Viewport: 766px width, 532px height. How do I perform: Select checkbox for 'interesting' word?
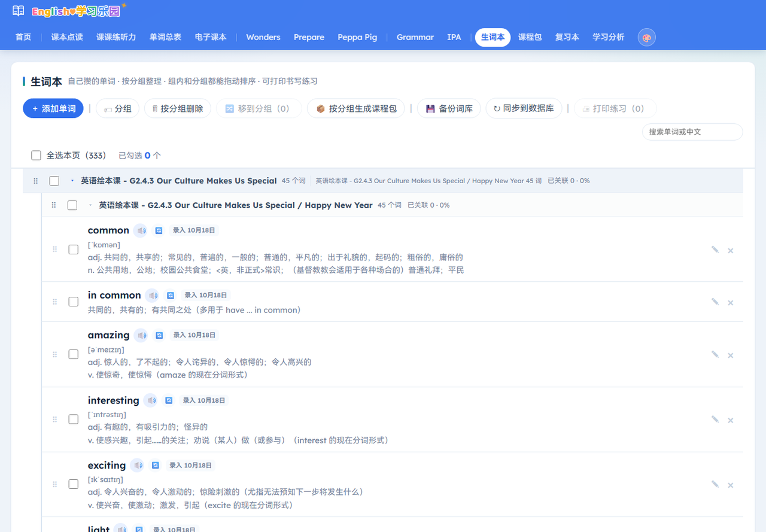(74, 419)
